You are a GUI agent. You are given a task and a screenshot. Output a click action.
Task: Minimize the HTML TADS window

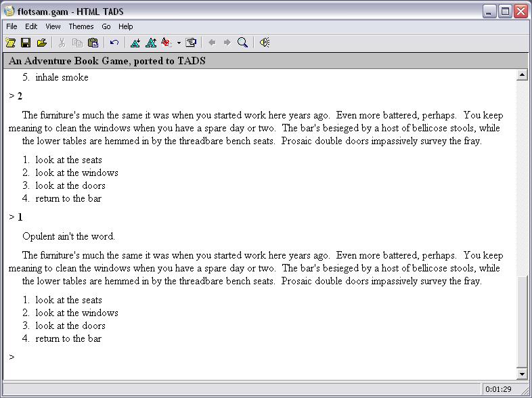489,12
